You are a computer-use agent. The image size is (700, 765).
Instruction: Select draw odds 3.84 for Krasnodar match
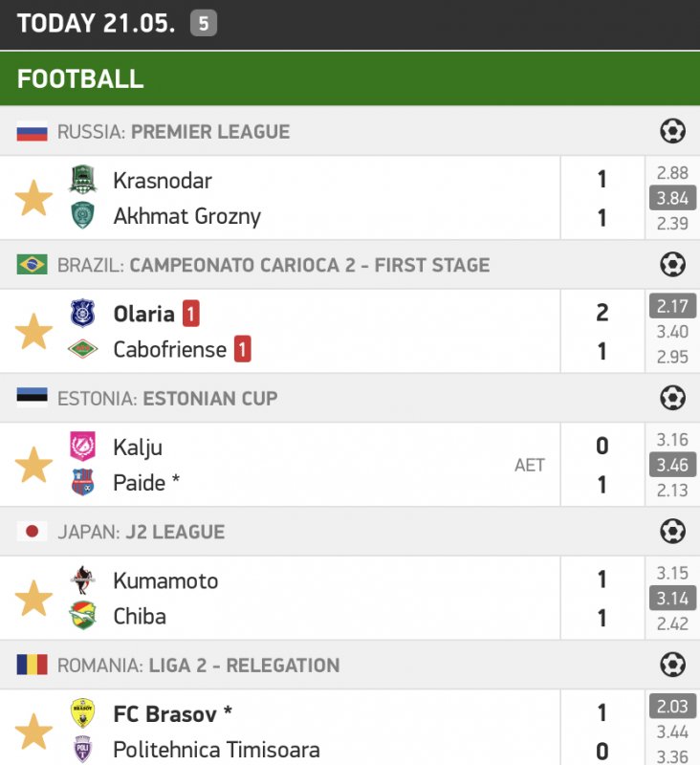[671, 199]
